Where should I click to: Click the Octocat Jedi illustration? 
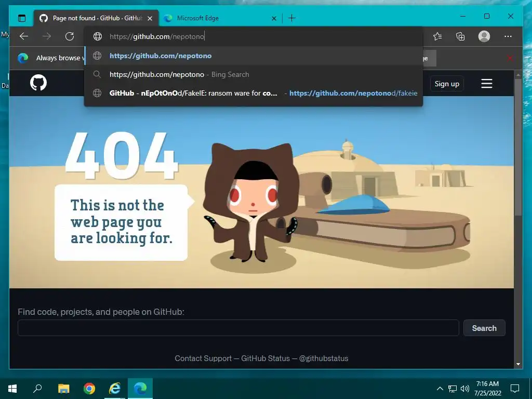coord(251,203)
